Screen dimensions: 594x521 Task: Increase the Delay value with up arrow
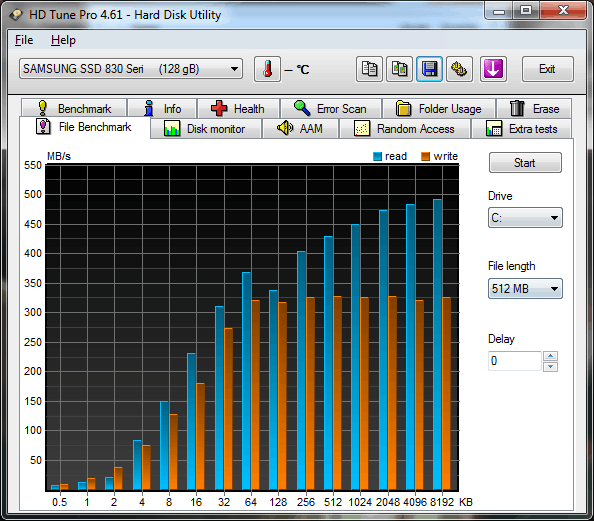point(550,356)
